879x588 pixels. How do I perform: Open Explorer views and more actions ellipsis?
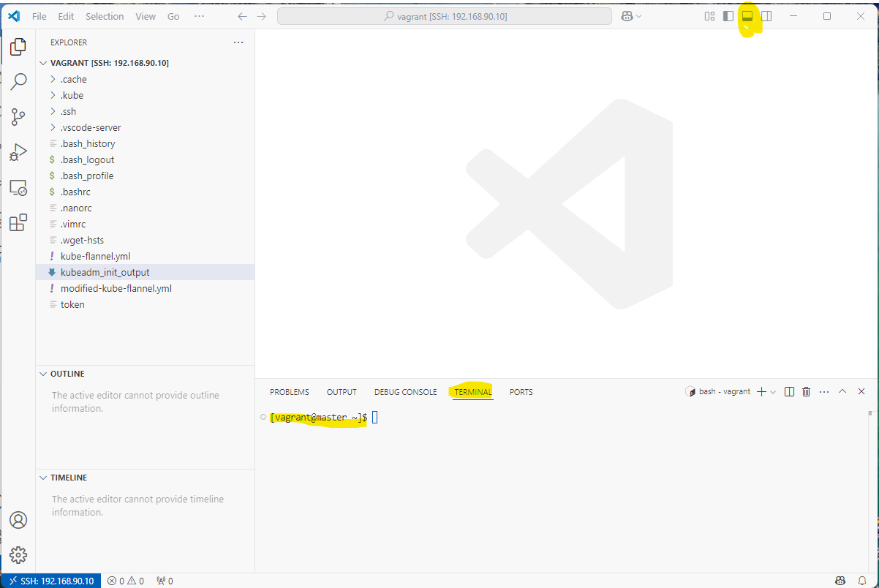coord(238,42)
